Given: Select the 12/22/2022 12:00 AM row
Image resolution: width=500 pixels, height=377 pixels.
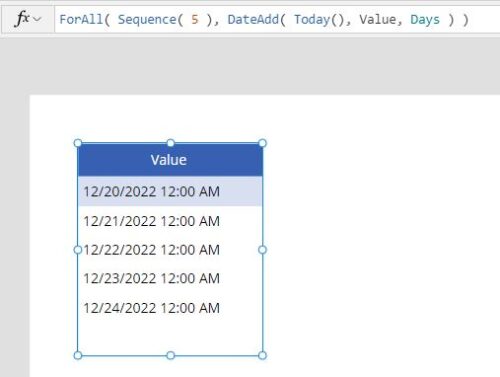Looking at the screenshot, I should [170, 250].
